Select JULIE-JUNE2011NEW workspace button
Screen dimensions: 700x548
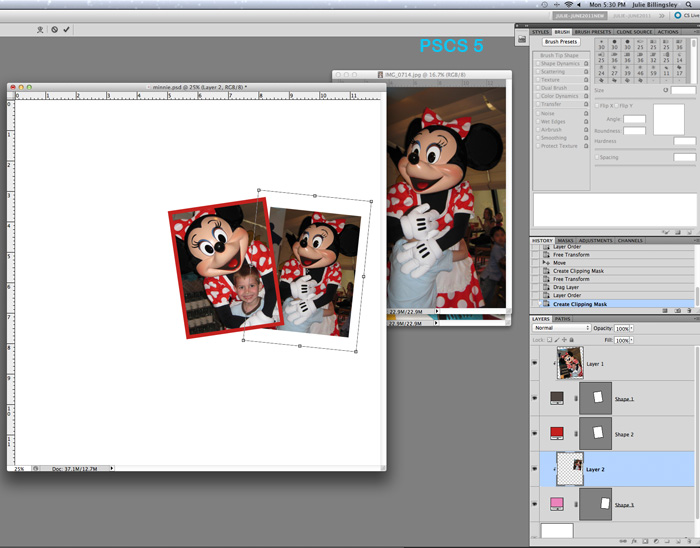[580, 16]
